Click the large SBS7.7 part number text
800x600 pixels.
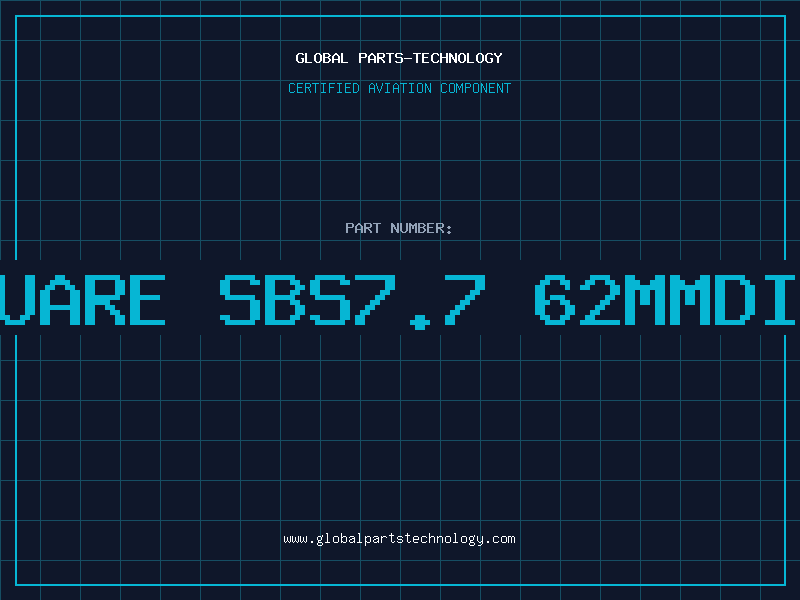[x=353, y=301]
